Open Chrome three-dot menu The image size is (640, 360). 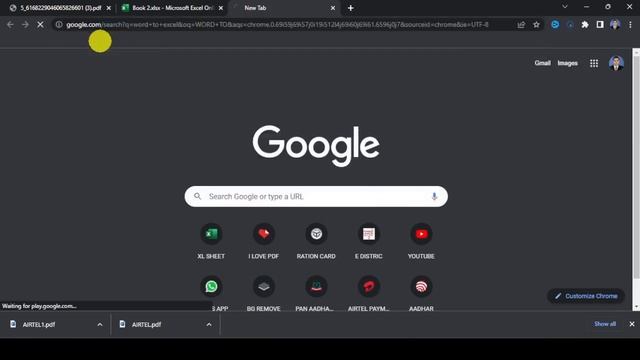pos(630,24)
